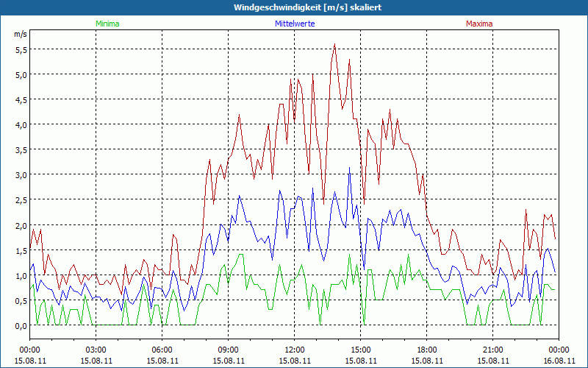Viewport: 588px width, 368px height.
Task: Click the 1,0 y-axis value
Action: pyautogui.click(x=21, y=276)
